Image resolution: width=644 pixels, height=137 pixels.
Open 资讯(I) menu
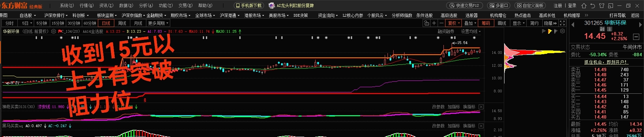click(x=106, y=5)
